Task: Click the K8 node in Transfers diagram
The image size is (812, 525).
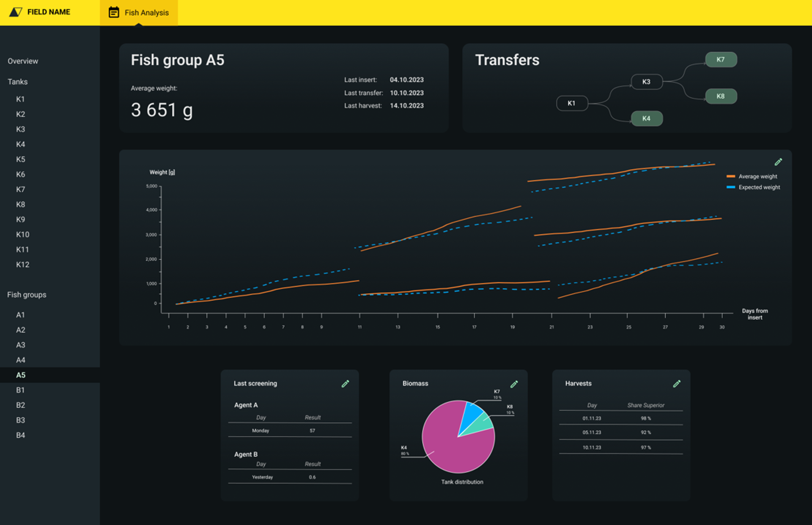Action: 721,96
